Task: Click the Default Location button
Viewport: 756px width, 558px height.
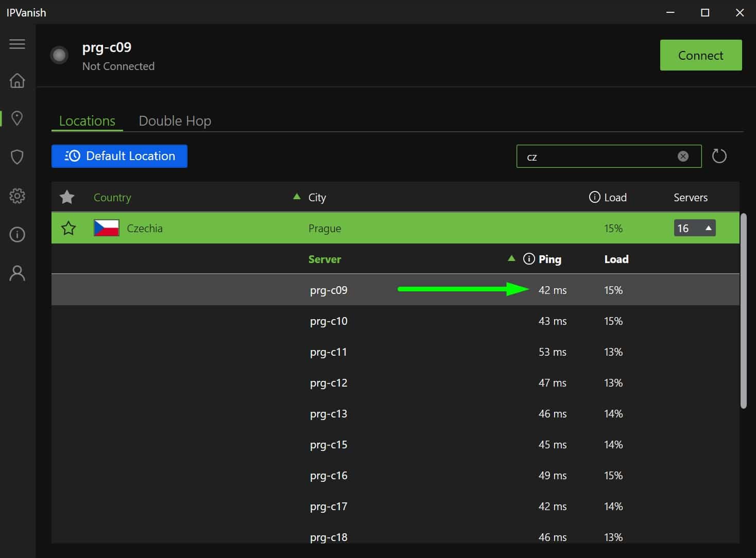Action: tap(119, 156)
